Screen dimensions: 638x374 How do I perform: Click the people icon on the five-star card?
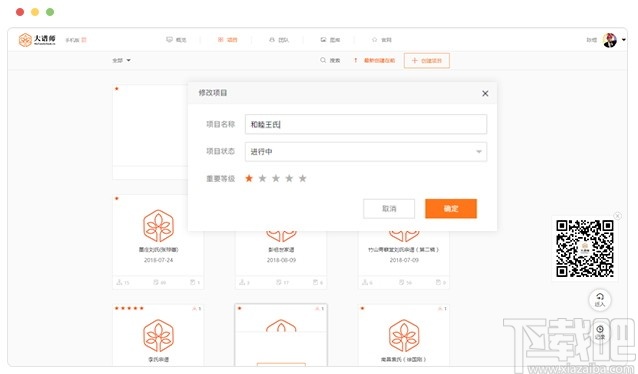tap(194, 309)
